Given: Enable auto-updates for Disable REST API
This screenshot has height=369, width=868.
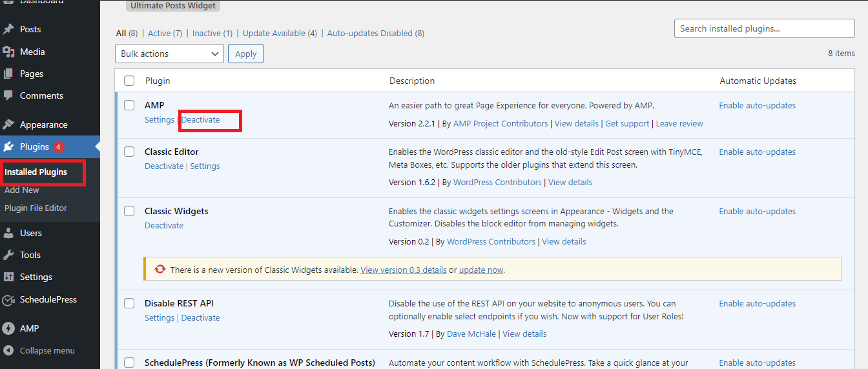Looking at the screenshot, I should (757, 304).
